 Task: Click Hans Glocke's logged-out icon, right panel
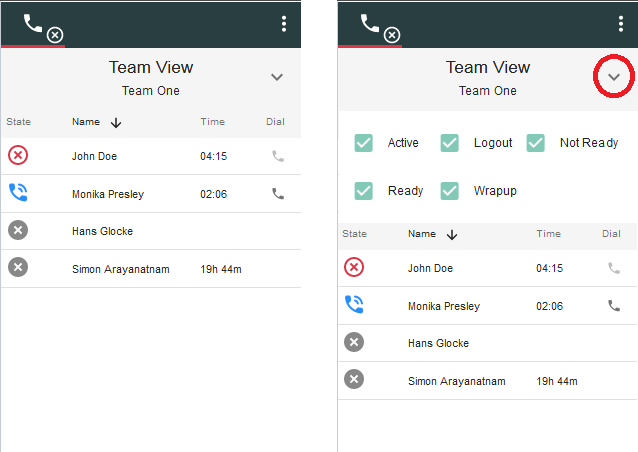click(354, 342)
